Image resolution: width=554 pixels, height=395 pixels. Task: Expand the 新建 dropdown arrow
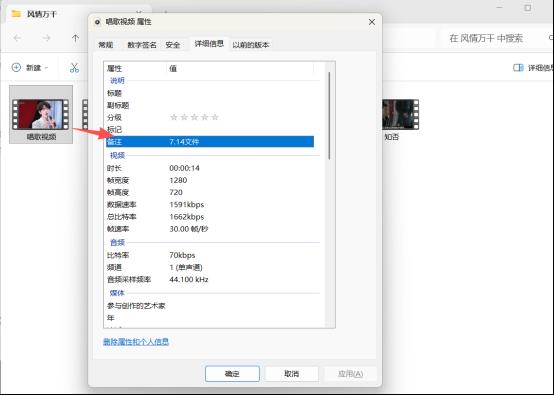click(x=47, y=68)
